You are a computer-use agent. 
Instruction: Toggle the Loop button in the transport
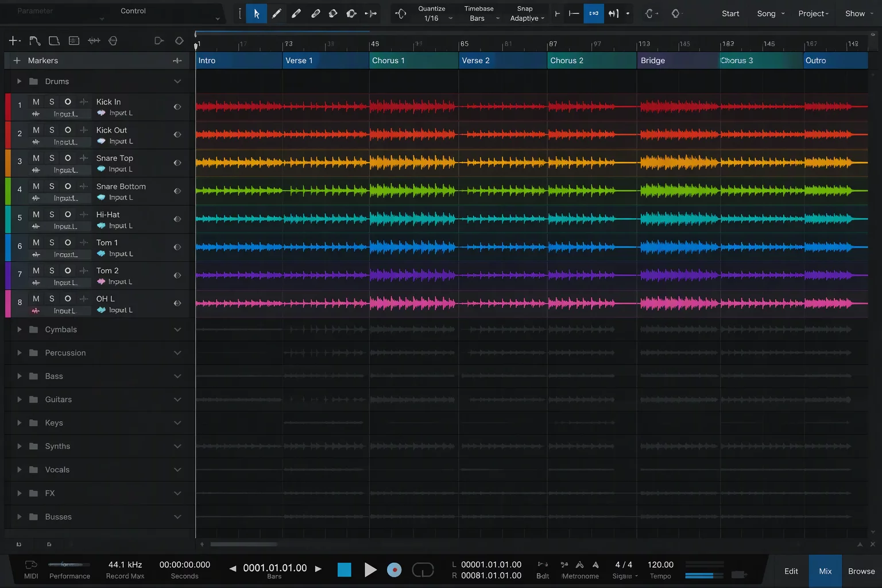click(423, 570)
